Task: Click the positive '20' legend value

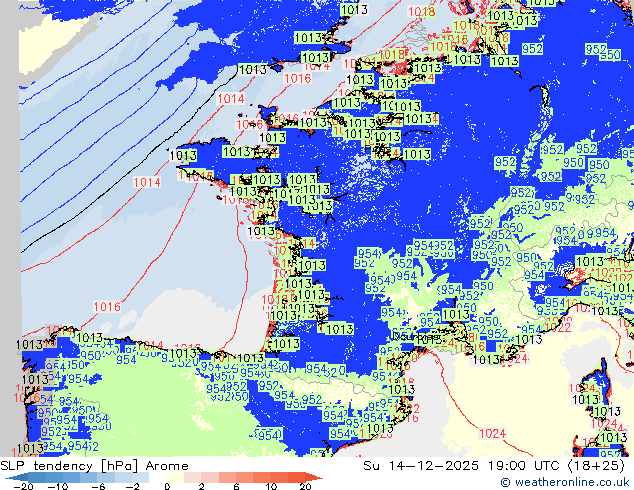Action: click(305, 486)
